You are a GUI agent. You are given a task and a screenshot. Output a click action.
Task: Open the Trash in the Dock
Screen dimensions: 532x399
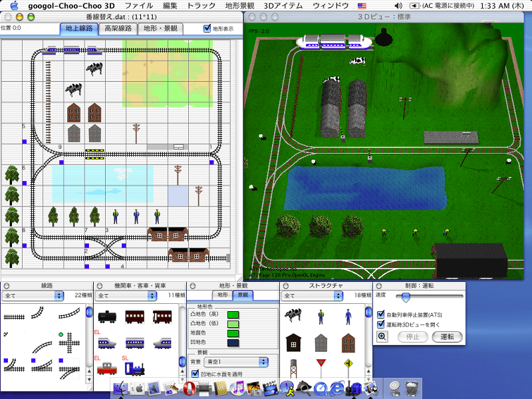click(412, 388)
